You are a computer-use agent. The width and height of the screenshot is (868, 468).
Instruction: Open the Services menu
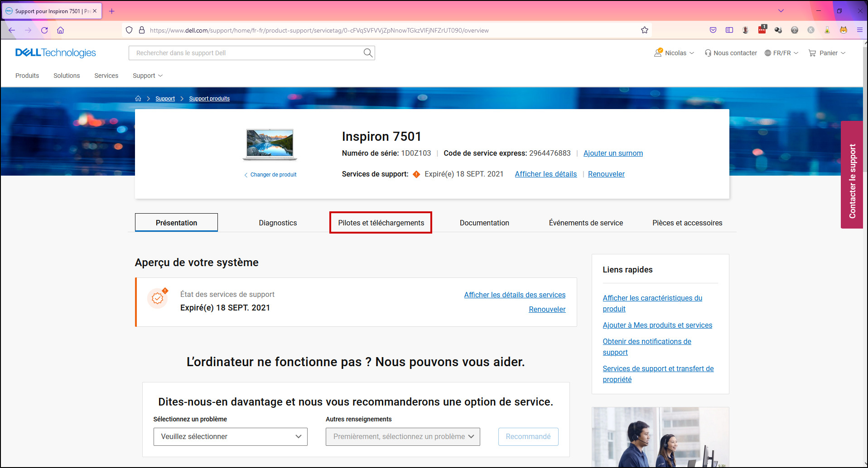pyautogui.click(x=106, y=76)
